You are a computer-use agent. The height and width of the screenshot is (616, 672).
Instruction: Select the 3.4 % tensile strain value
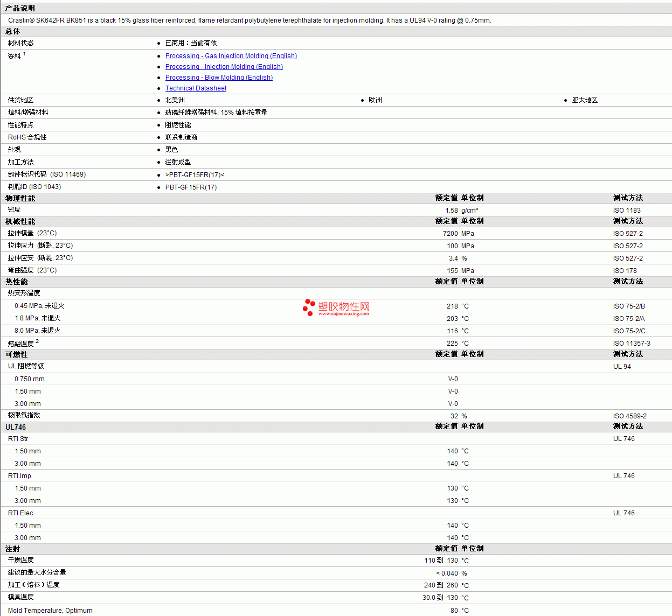[x=458, y=258]
